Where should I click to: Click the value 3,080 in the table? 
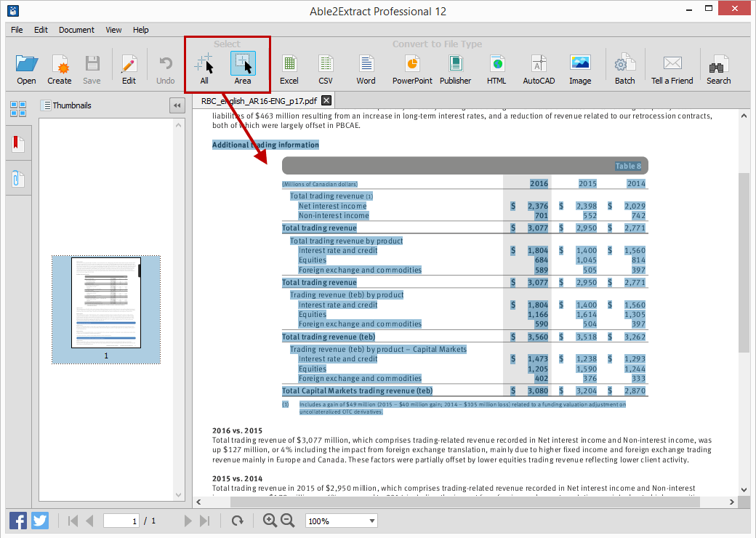coord(538,391)
